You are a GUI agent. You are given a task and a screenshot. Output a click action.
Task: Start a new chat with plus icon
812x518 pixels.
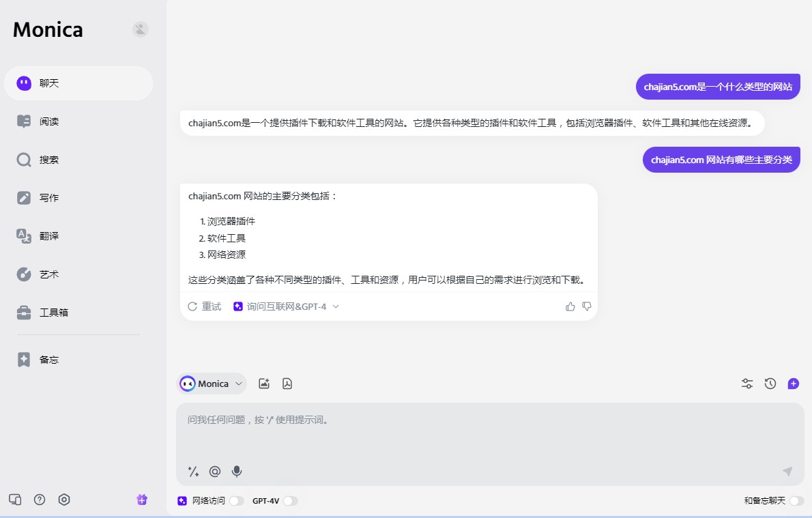794,384
